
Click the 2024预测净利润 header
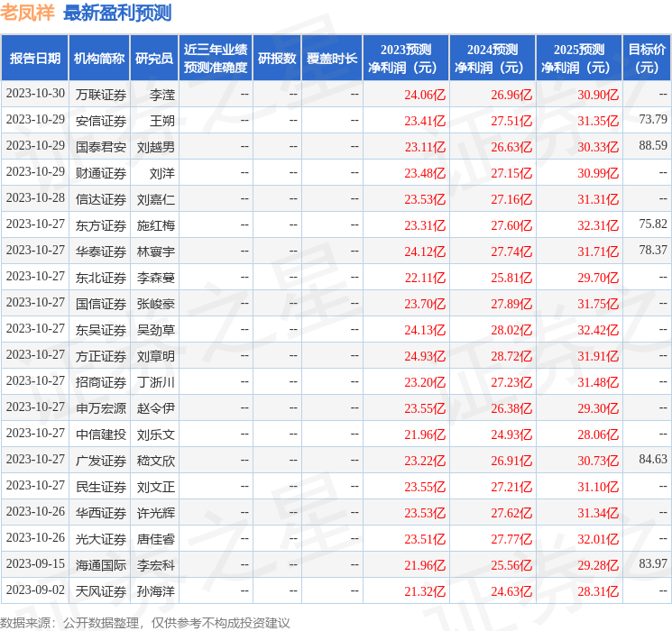tap(492, 59)
